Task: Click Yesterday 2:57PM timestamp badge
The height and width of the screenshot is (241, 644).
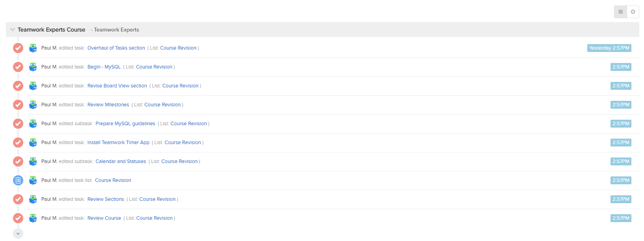Action: pyautogui.click(x=609, y=48)
